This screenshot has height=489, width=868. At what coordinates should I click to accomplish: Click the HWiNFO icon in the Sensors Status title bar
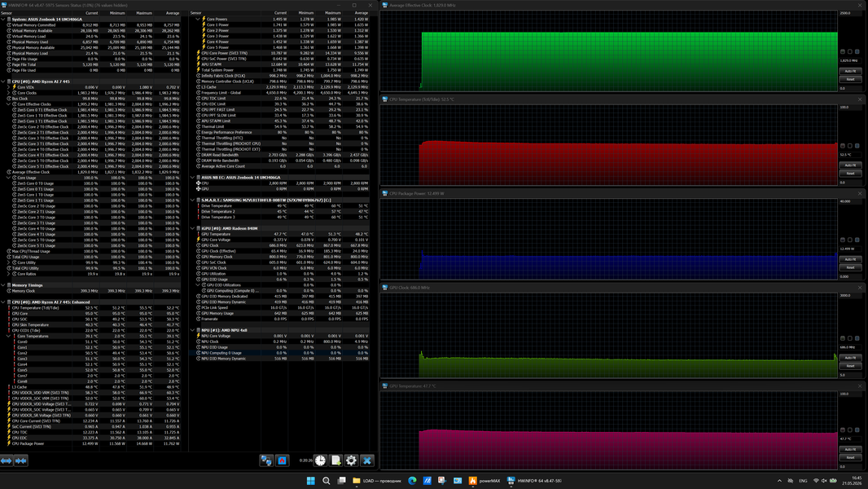pos(4,5)
